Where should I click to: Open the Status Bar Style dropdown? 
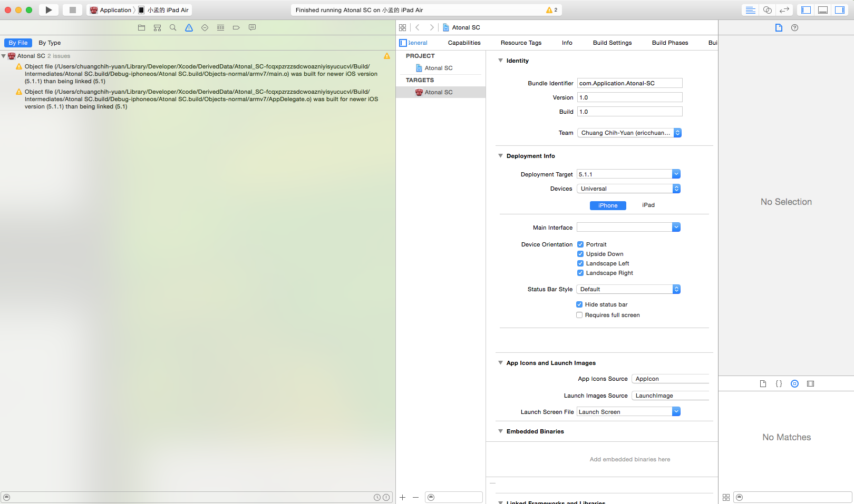tap(628, 289)
